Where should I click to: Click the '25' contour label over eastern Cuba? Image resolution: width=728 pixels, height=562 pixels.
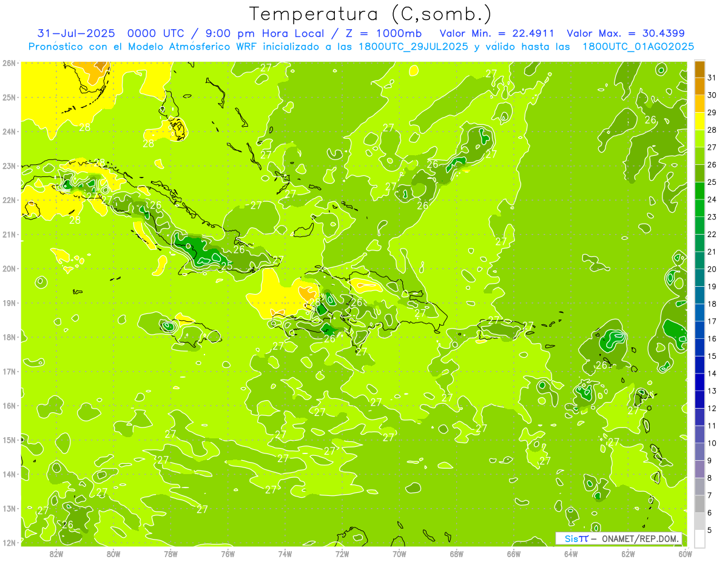point(226,266)
